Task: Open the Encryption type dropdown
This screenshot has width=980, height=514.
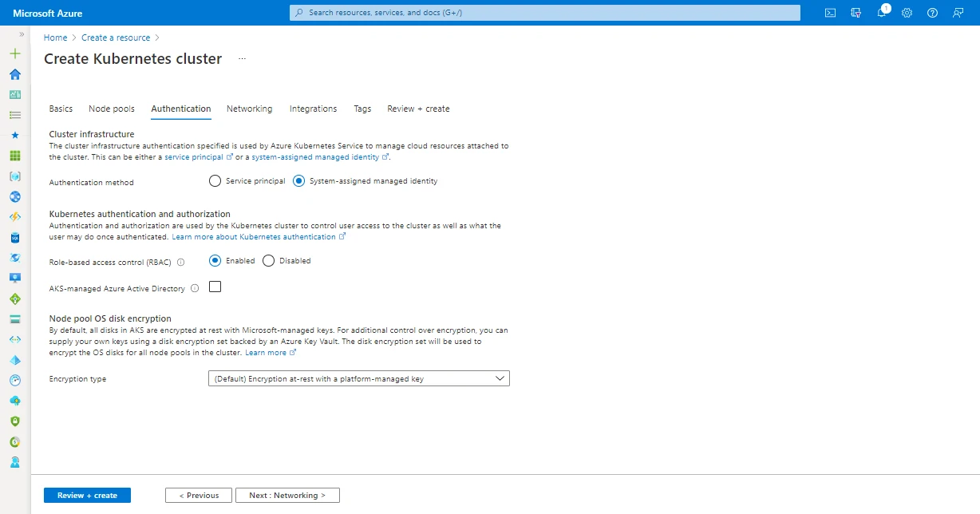Action: pyautogui.click(x=358, y=378)
